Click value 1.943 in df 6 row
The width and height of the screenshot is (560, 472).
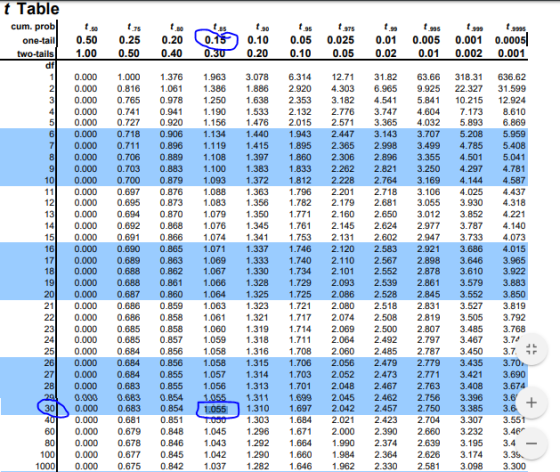pyautogui.click(x=300, y=134)
